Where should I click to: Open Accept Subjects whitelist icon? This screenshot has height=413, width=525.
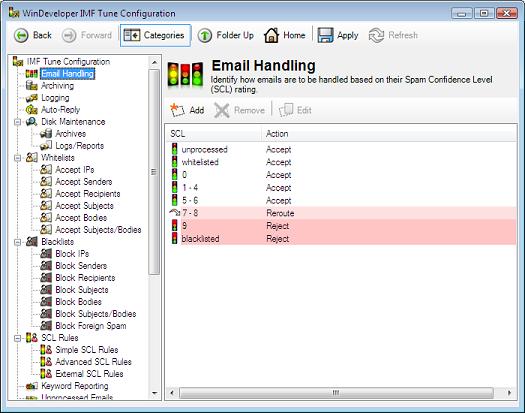click(46, 206)
